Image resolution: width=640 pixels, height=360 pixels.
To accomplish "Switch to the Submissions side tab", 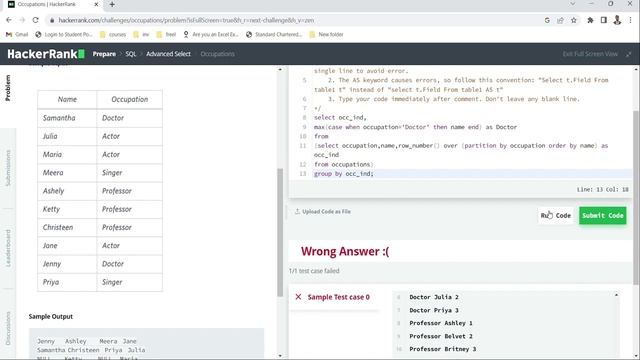I will click(x=8, y=168).
